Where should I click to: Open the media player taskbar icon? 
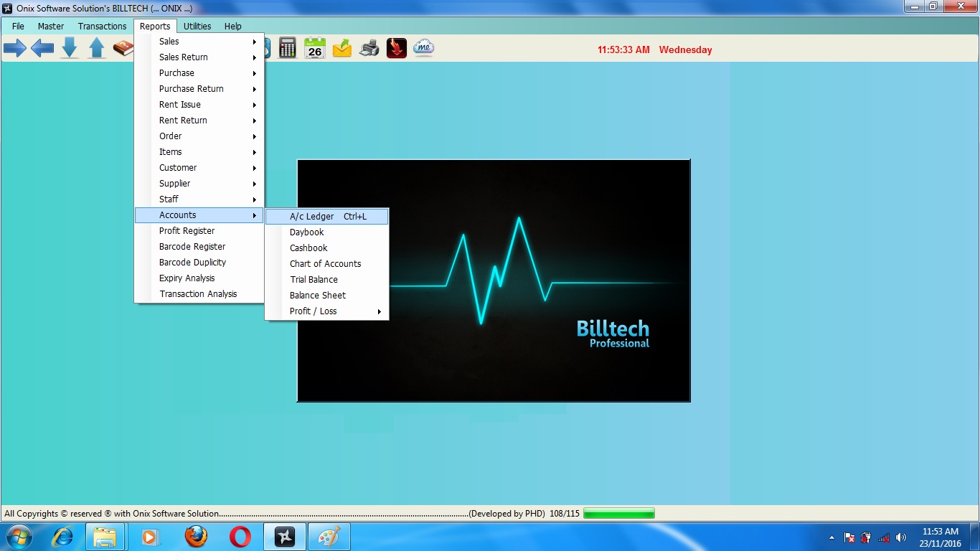[x=149, y=537]
